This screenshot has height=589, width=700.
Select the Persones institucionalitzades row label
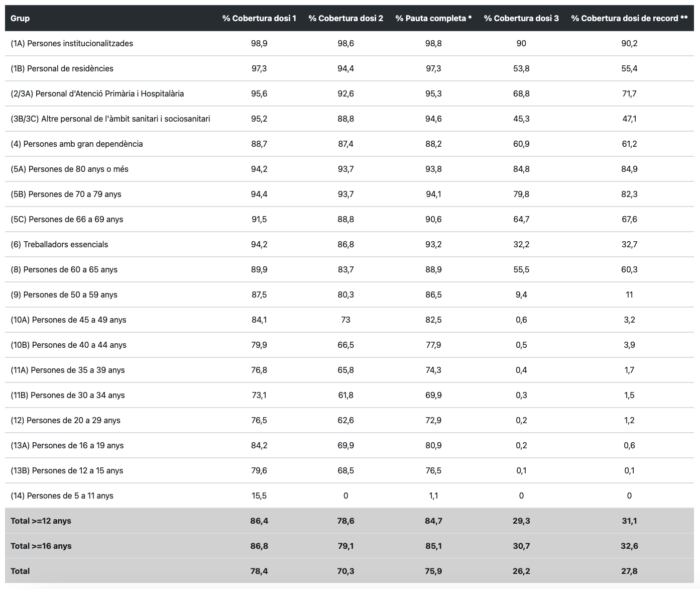72,43
